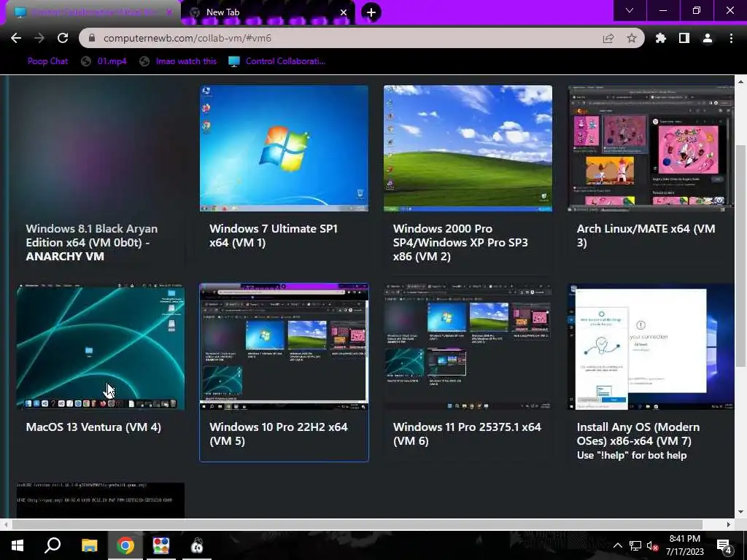Click Install Any OS (Modern OSes) title
The image size is (747, 560).
(x=638, y=433)
